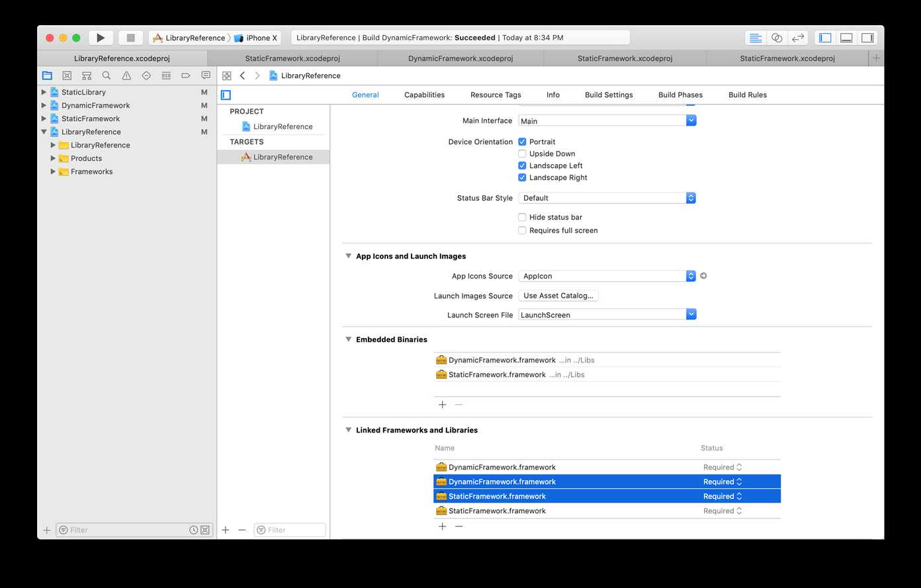
Task: Open the Issue navigator warning icon
Action: tap(126, 75)
